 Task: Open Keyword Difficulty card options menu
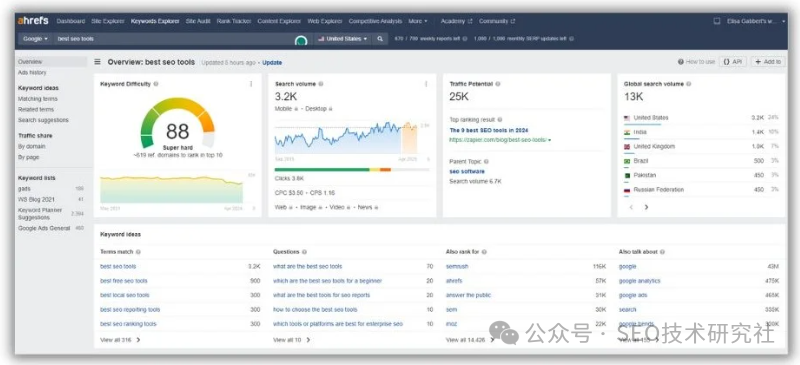pyautogui.click(x=251, y=84)
